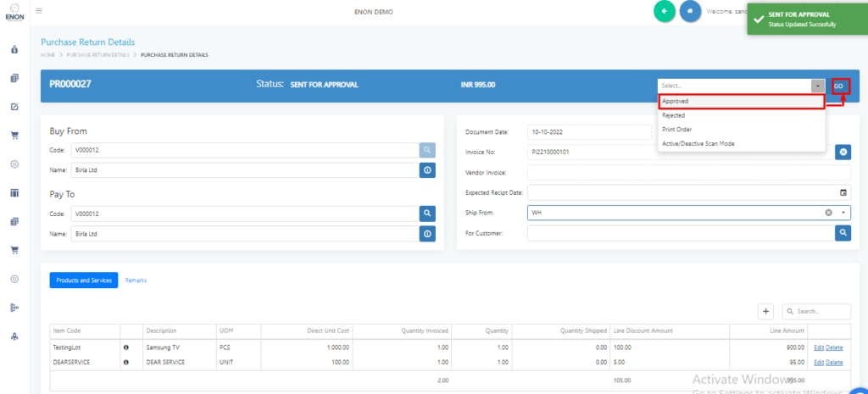Click the For Customer search icon
Image resolution: width=868 pixels, height=394 pixels.
(x=843, y=234)
